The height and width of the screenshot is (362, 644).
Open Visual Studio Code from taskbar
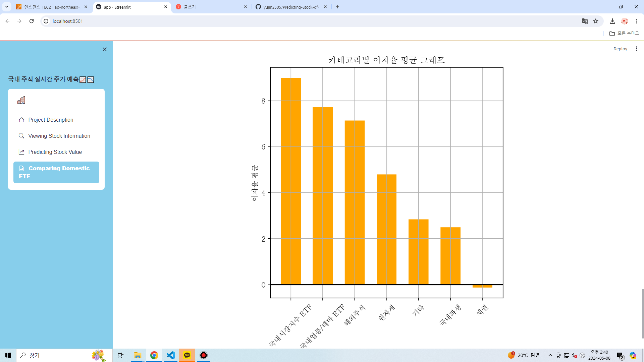(x=171, y=355)
